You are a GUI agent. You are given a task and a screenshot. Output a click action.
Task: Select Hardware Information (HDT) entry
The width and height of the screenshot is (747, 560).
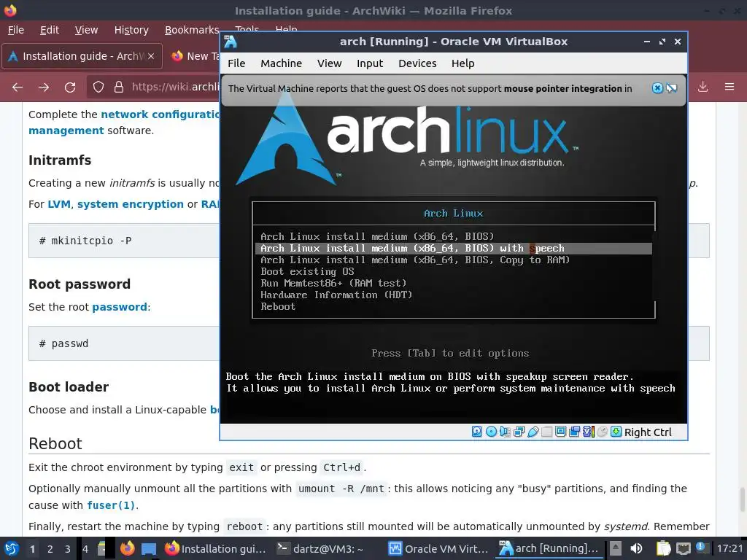(x=336, y=295)
